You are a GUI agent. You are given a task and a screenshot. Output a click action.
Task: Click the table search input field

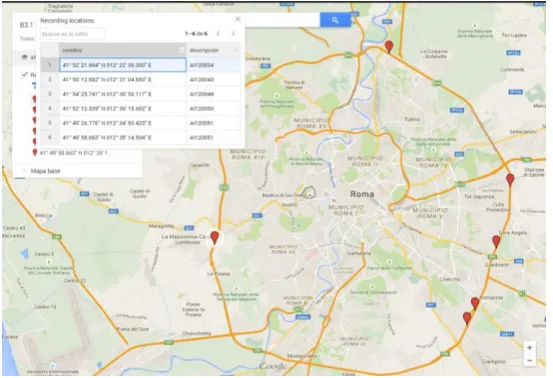pyautogui.click(x=73, y=34)
